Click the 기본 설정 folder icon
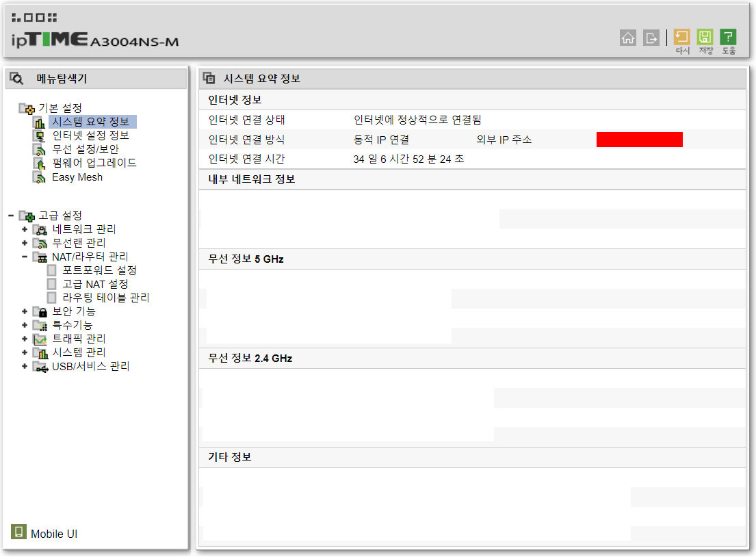 pos(27,108)
